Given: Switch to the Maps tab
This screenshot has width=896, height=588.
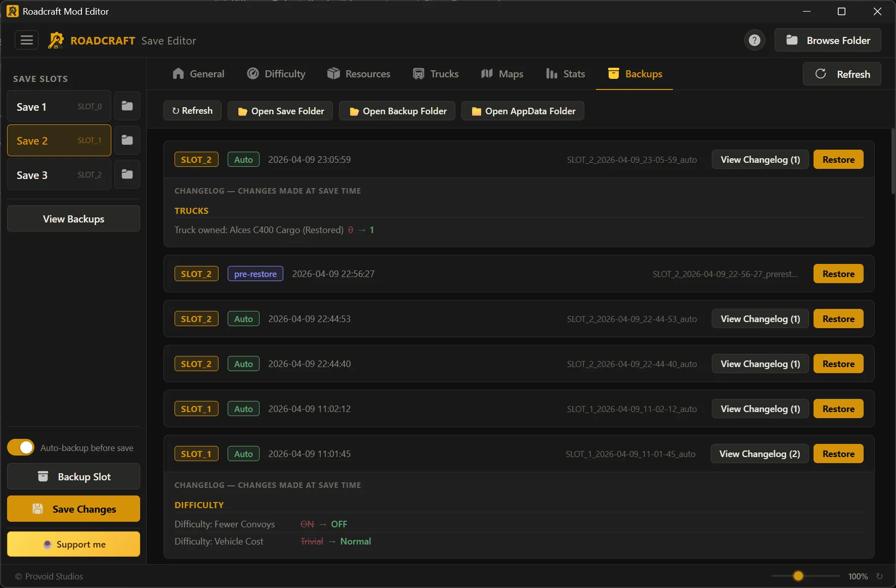Looking at the screenshot, I should point(502,74).
